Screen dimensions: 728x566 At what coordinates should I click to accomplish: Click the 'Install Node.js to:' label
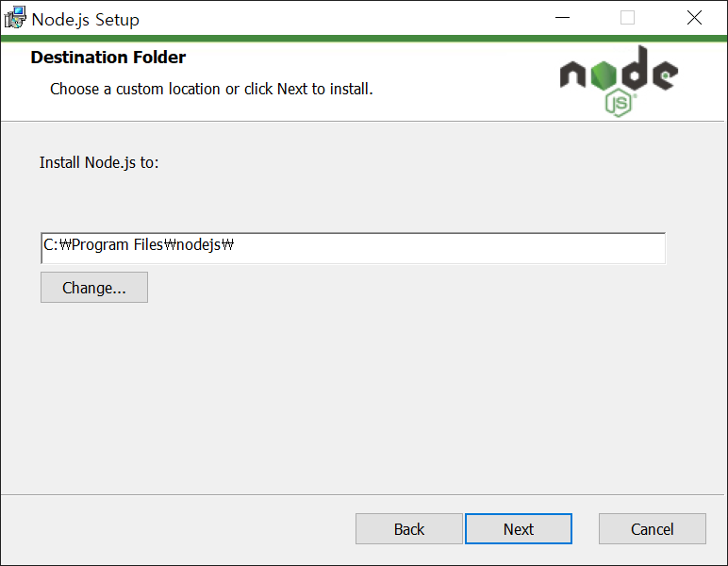point(99,162)
